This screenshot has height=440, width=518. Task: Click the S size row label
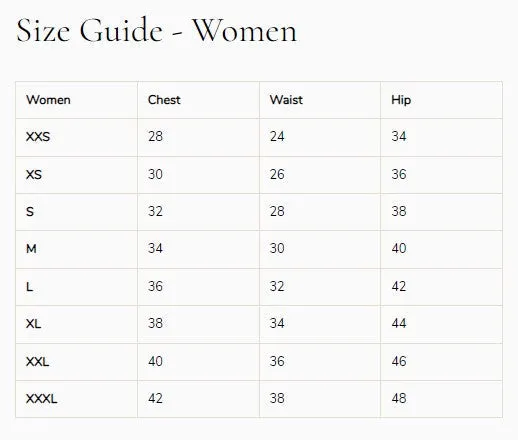pos(30,211)
